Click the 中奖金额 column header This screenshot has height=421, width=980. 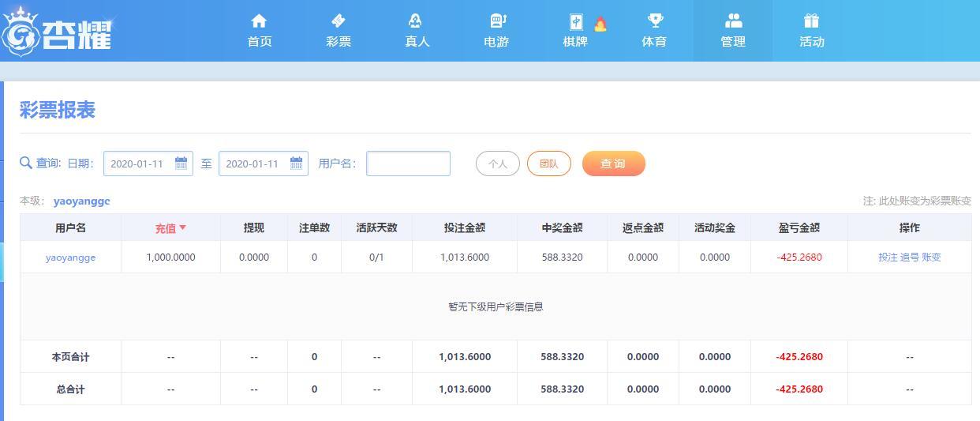coord(563,227)
